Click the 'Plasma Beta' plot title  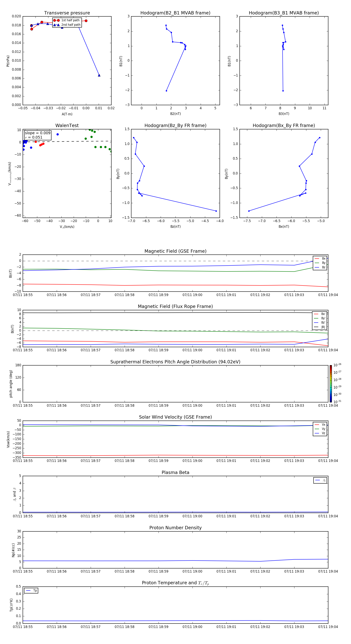click(175, 472)
